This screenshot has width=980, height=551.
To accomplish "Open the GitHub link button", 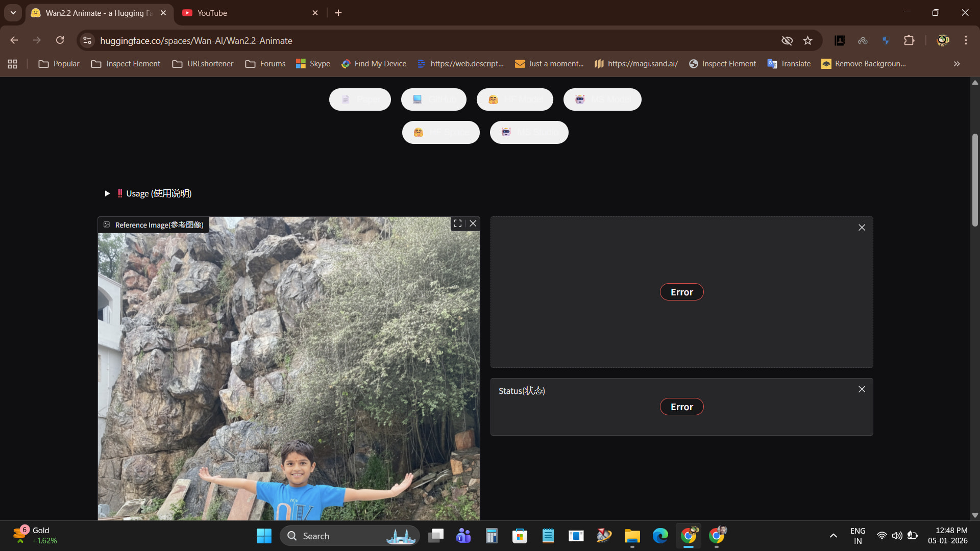I will [433, 99].
